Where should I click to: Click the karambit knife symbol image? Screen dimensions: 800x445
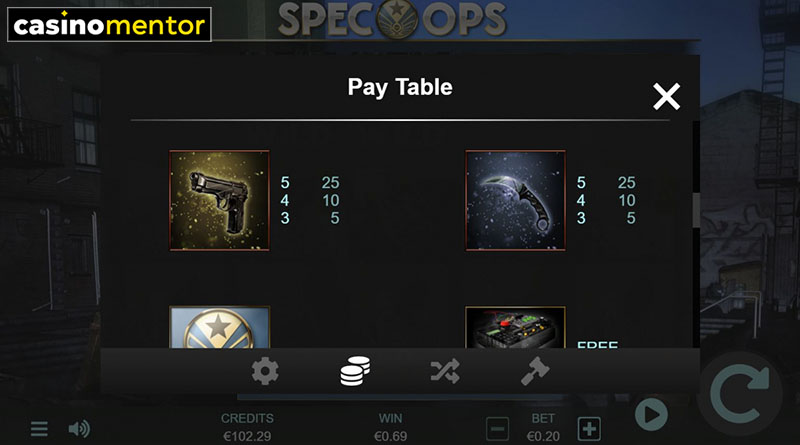tap(515, 200)
